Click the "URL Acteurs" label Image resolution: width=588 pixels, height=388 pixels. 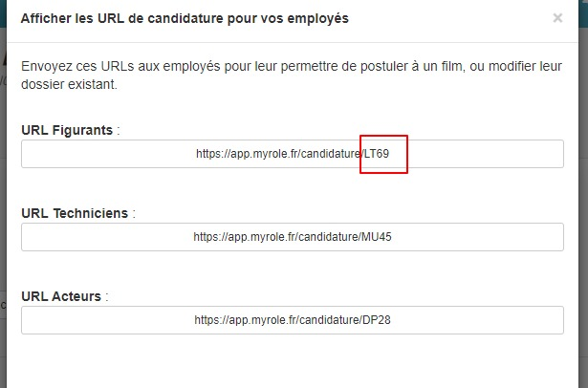(x=61, y=296)
